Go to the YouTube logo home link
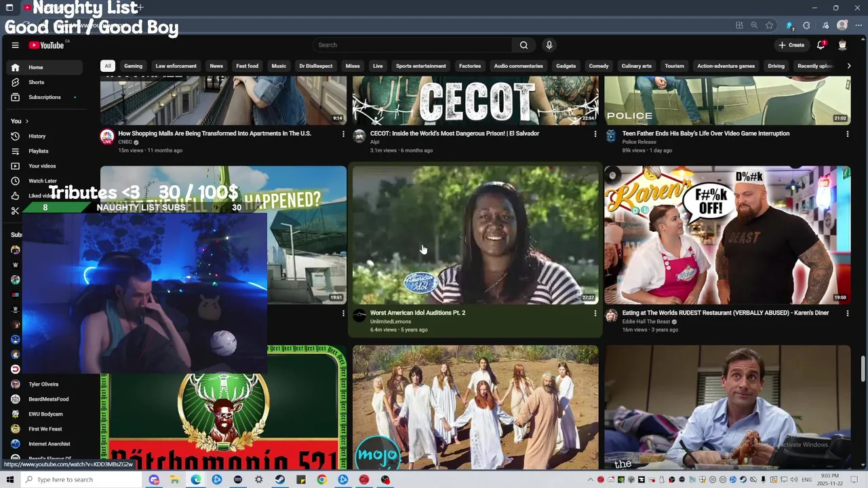 click(46, 45)
